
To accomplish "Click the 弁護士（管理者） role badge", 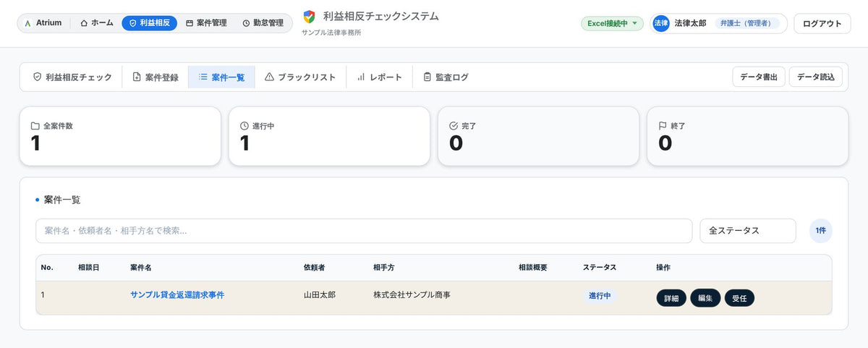I will click(748, 23).
